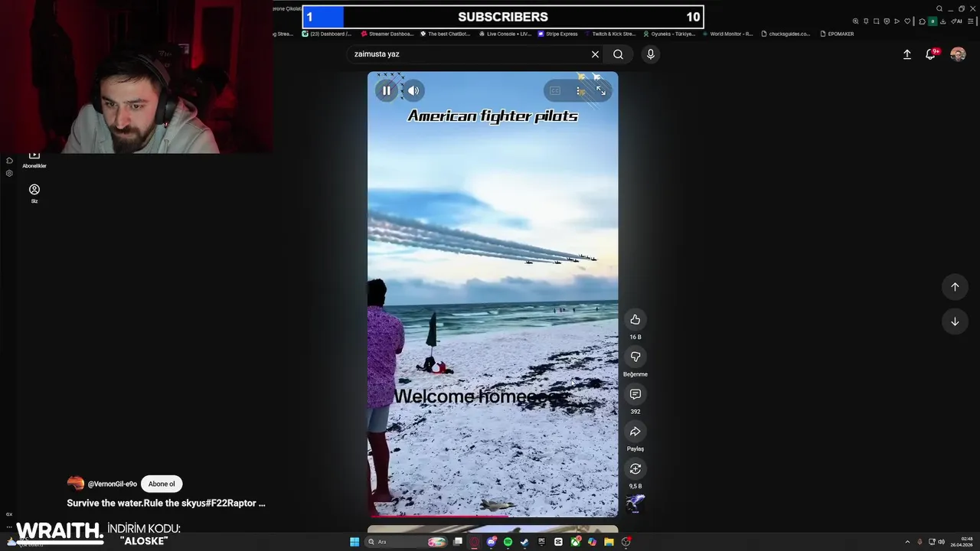This screenshot has height=551, width=980.
Task: Open 'The best ChatBot...' bookmark
Action: (445, 34)
